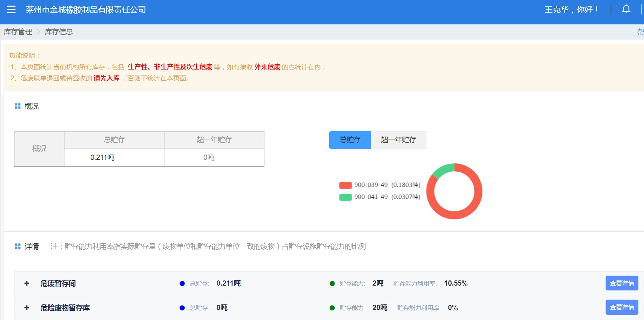Switch chart to 超一年贮存 tab

[398, 140]
